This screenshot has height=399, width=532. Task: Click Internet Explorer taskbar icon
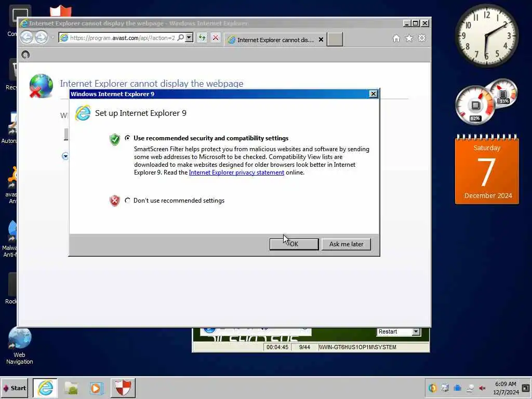point(45,388)
